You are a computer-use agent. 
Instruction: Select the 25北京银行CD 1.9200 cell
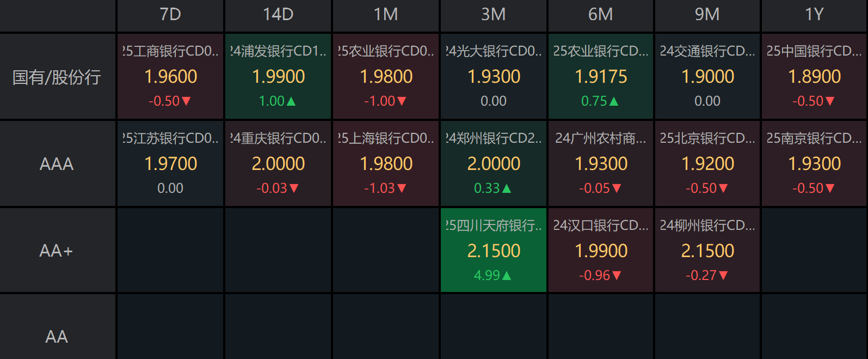(x=707, y=163)
